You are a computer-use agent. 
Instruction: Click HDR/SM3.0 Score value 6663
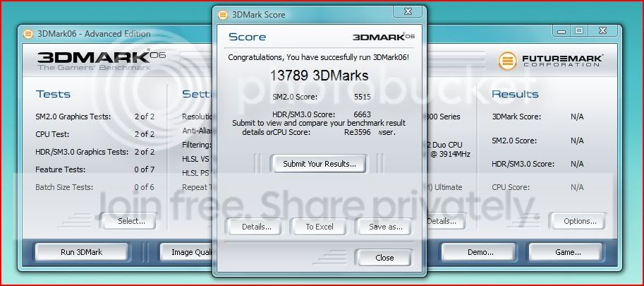coord(363,114)
